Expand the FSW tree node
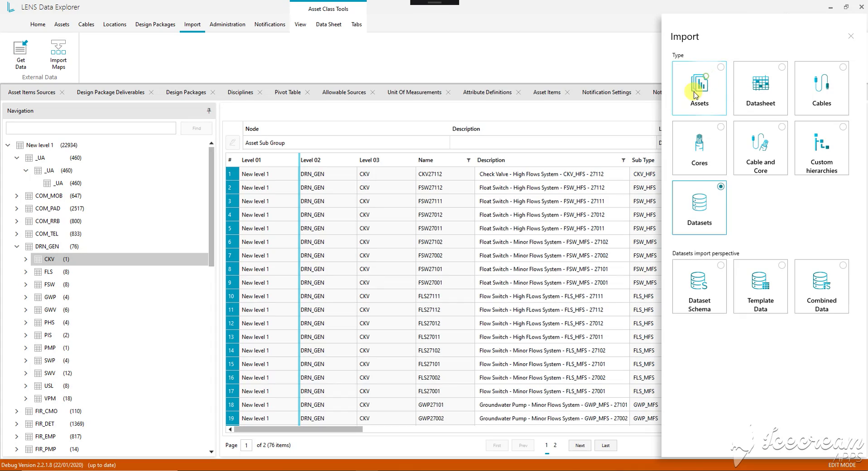 coord(26,285)
